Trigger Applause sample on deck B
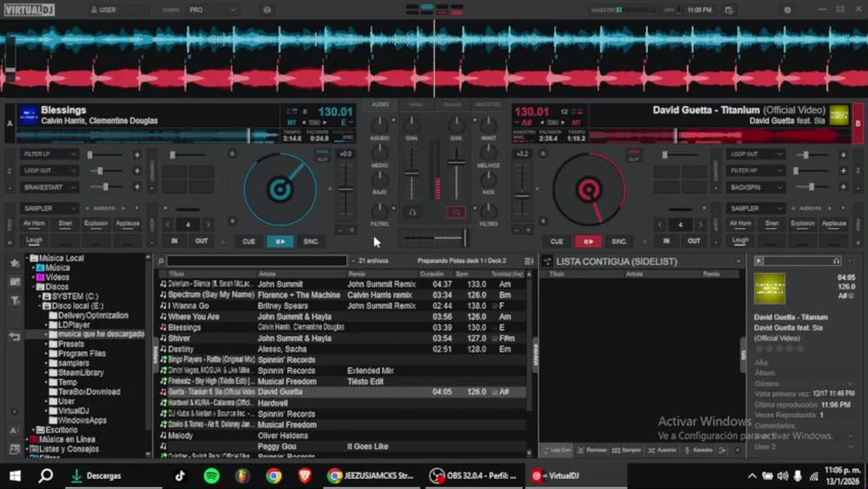868x489 pixels. pyautogui.click(x=834, y=223)
